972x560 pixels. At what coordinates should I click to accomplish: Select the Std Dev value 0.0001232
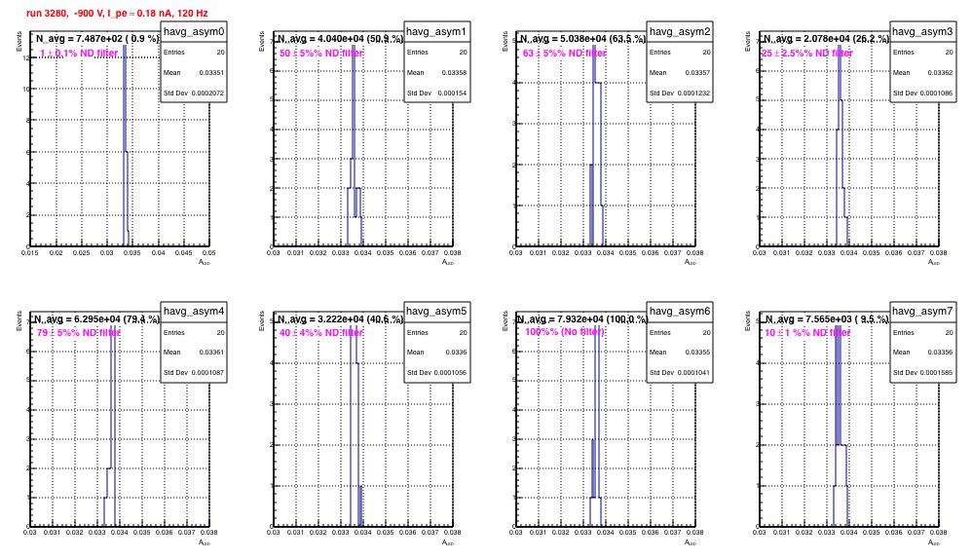(693, 93)
